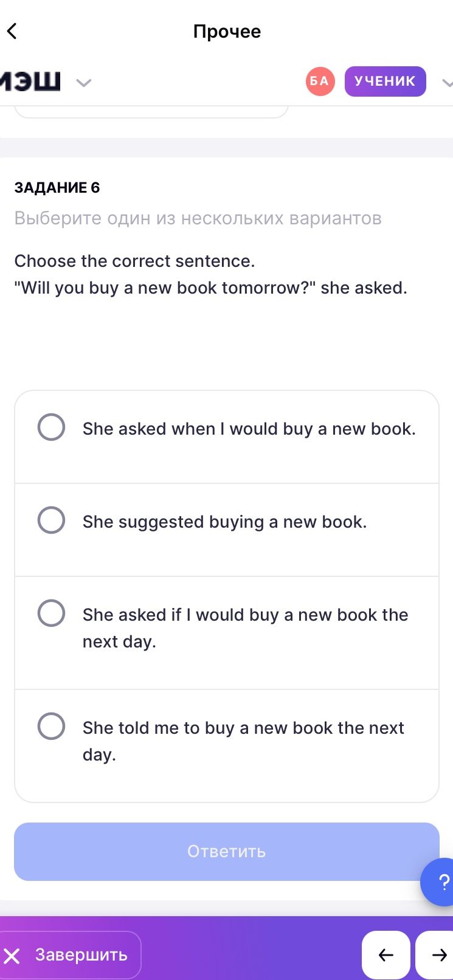Image resolution: width=453 pixels, height=980 pixels.
Task: Tap the back chevron beside Прочее
Action: (x=12, y=31)
